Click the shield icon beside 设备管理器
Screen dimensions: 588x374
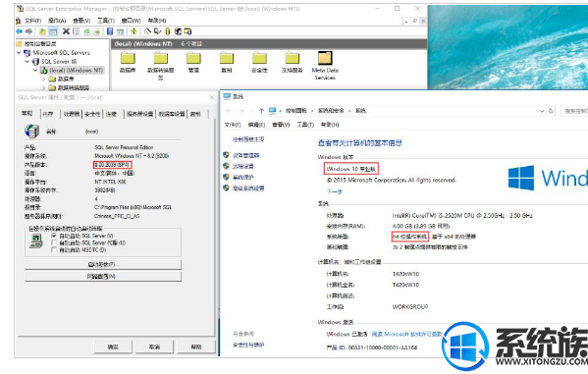[226, 155]
